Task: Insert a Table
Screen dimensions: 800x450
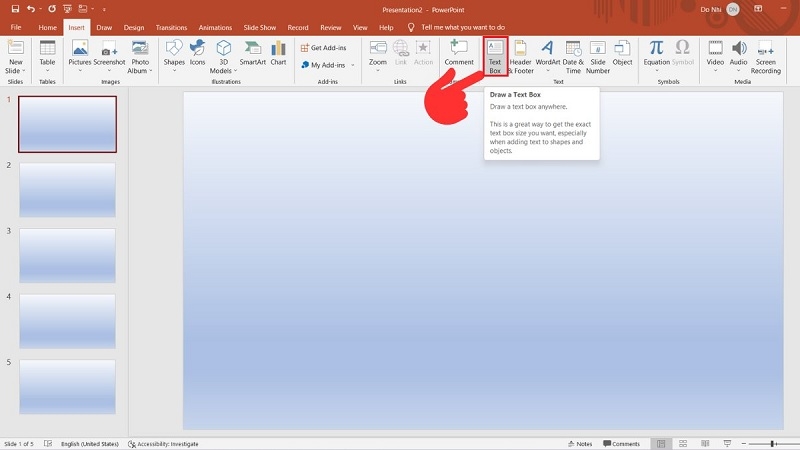Action: 47,56
